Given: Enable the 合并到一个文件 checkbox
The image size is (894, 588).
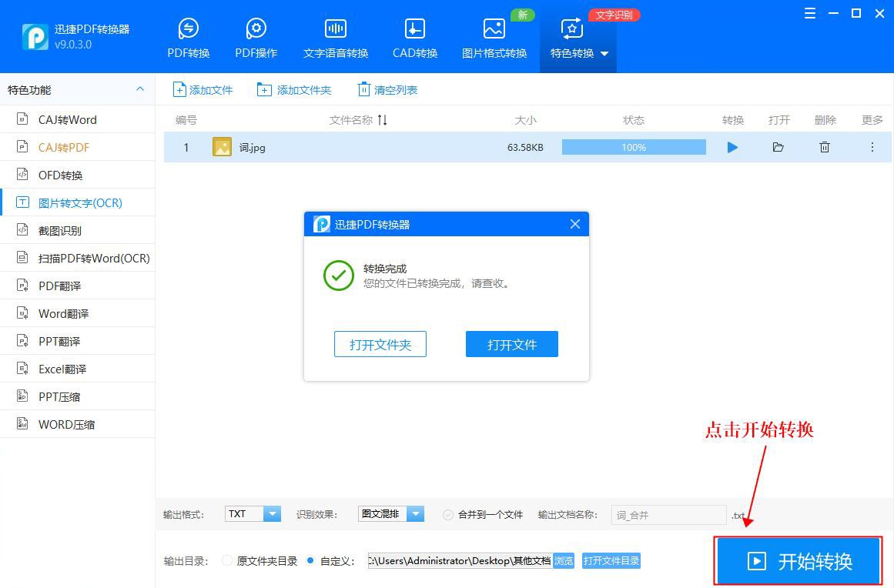Looking at the screenshot, I should coord(449,513).
